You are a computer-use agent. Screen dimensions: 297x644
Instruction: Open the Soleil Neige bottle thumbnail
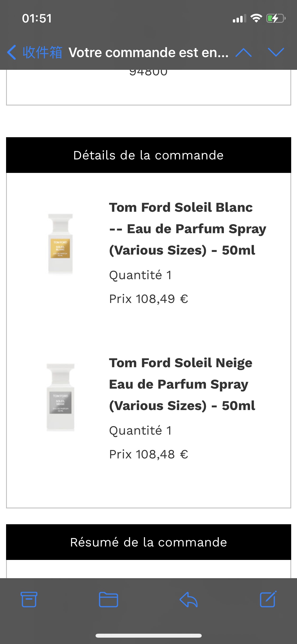point(60,397)
